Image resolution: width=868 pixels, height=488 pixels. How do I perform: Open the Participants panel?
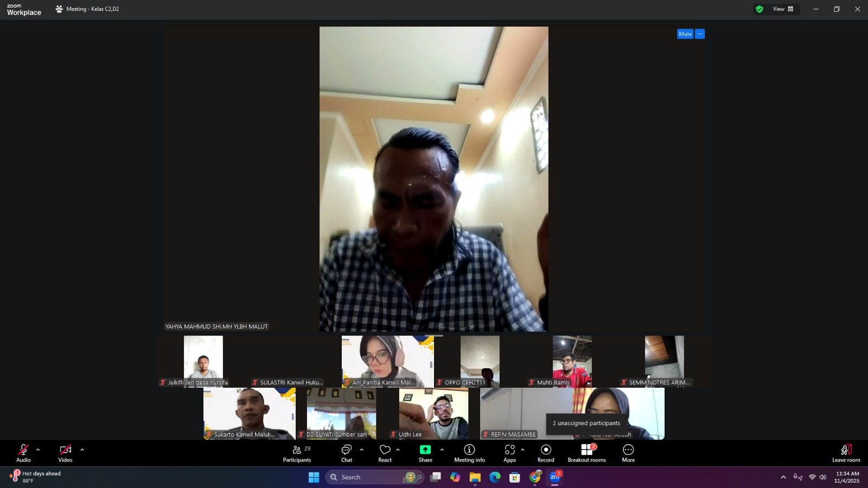[x=297, y=453]
